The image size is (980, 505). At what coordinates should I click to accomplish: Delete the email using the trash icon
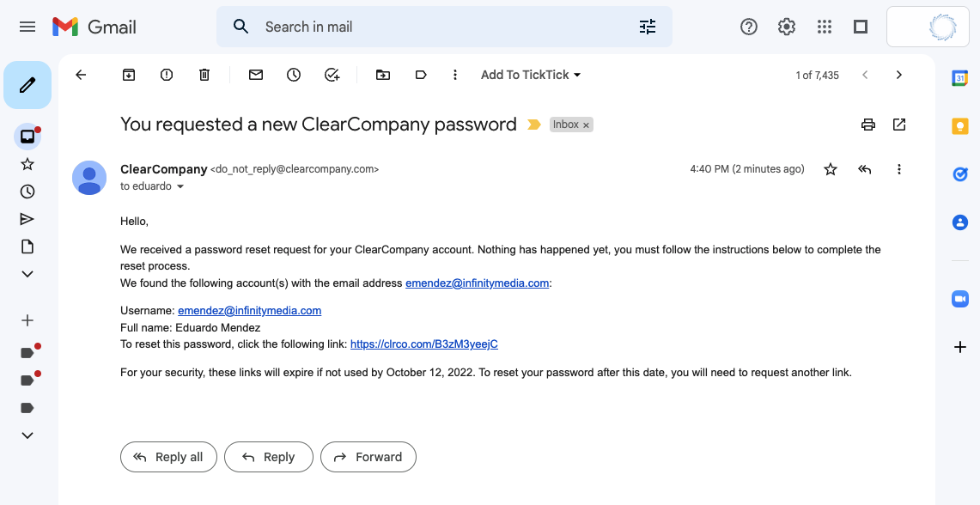coord(204,75)
